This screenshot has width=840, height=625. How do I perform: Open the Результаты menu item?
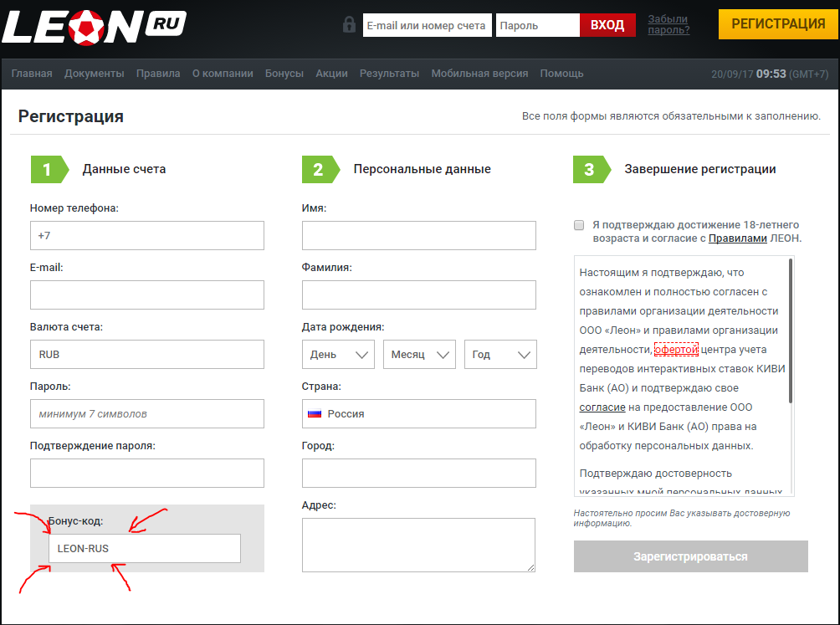pyautogui.click(x=390, y=74)
